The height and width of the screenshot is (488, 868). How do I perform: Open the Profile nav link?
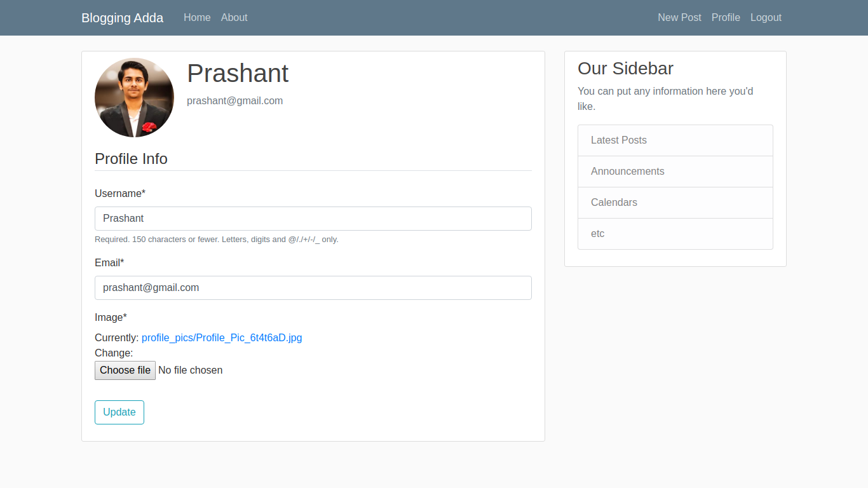tap(726, 18)
